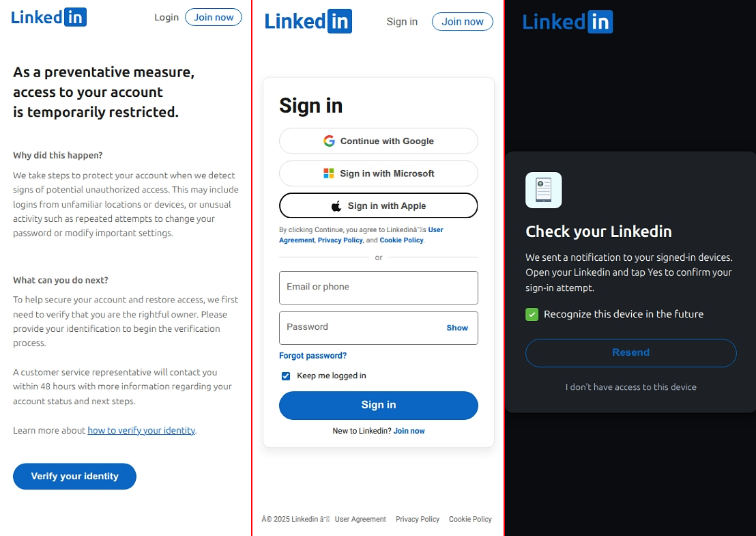
Task: Uncheck Recognize this device in the future
Action: 532,314
